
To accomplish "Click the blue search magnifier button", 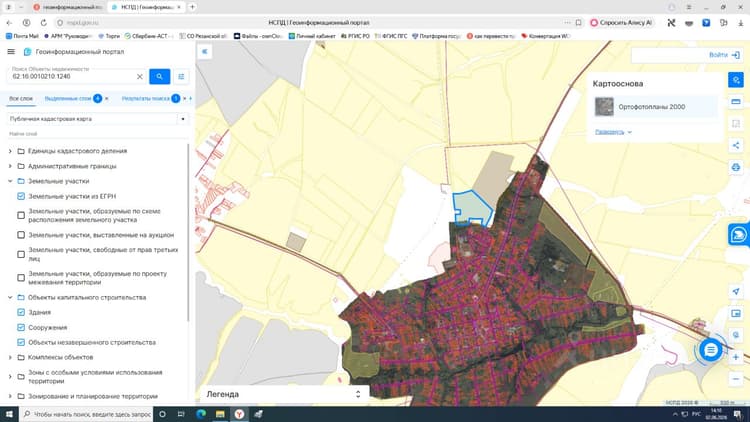I will pyautogui.click(x=159, y=77).
